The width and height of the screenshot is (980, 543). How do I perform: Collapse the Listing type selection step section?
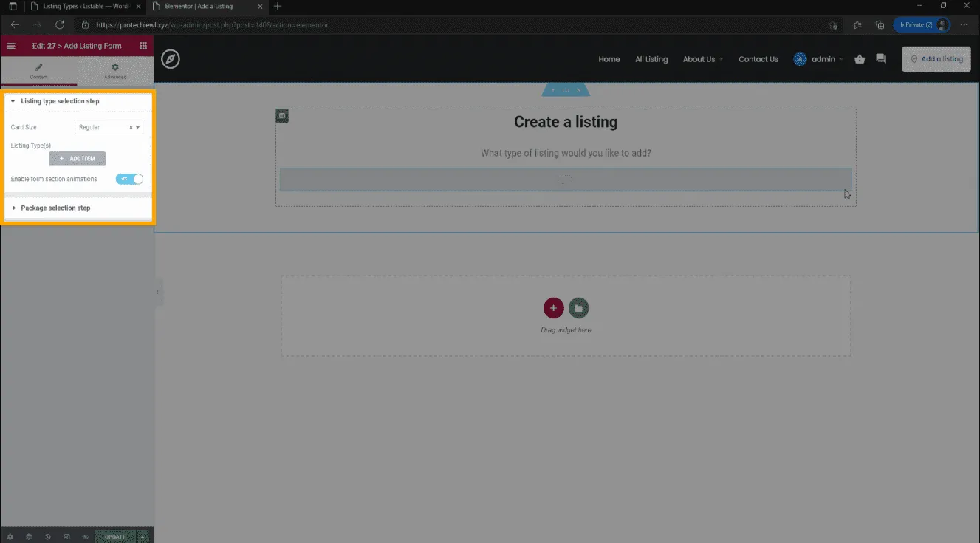pos(59,101)
